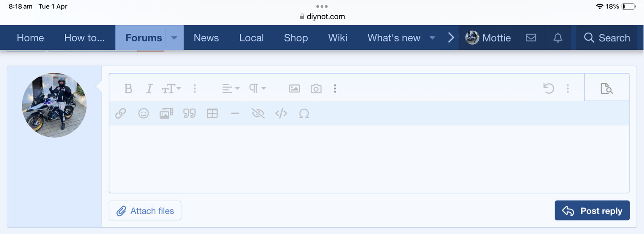Click inside the reply text area
The width and height of the screenshot is (644, 234).
click(369, 159)
